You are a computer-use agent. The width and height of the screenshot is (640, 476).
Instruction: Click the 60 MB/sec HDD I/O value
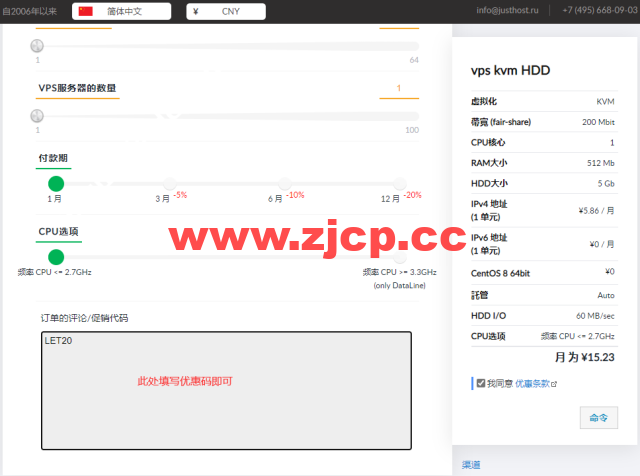click(x=595, y=316)
